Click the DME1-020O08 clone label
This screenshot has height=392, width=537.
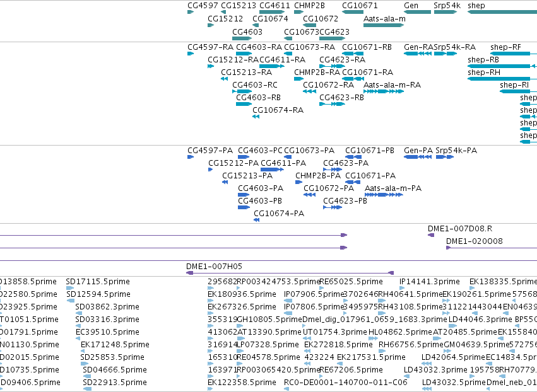pos(474,241)
